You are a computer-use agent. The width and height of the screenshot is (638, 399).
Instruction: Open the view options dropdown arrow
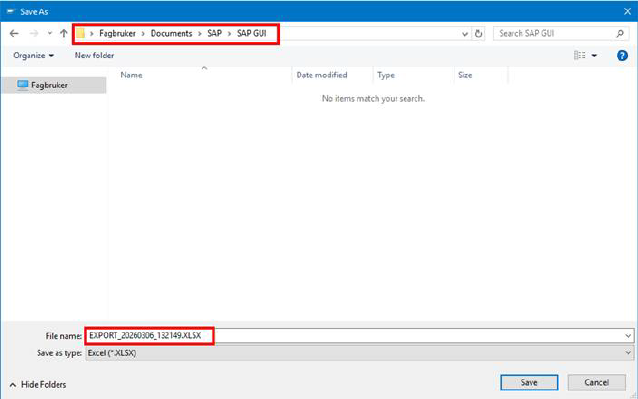594,55
